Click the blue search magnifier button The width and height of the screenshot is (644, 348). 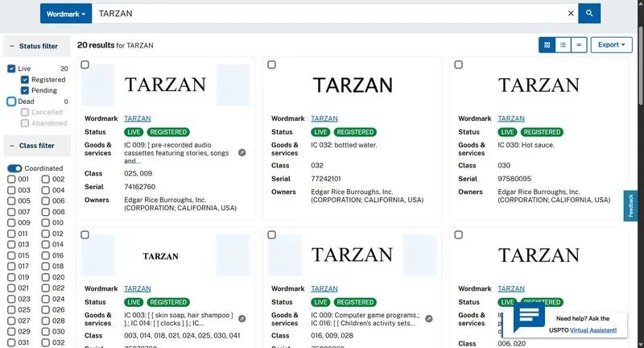click(x=589, y=13)
